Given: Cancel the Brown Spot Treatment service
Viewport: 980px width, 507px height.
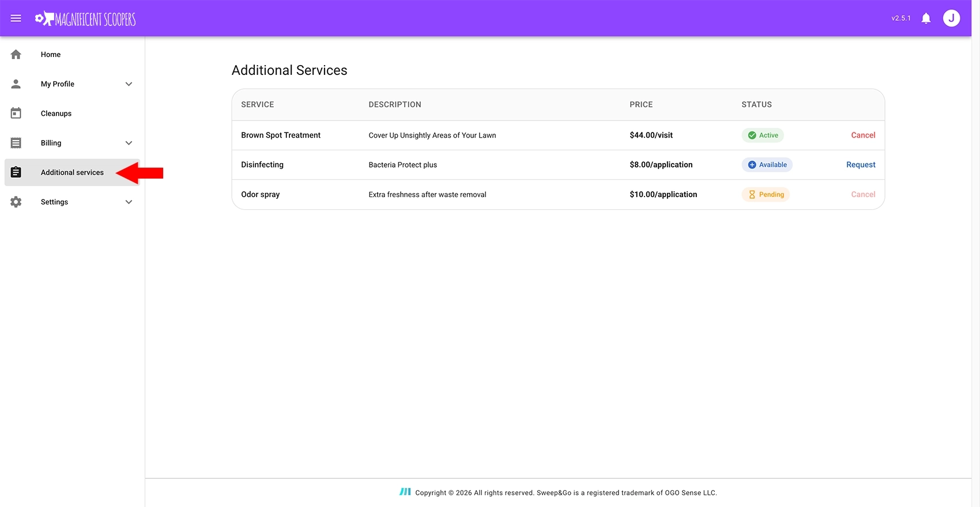Looking at the screenshot, I should coord(863,135).
